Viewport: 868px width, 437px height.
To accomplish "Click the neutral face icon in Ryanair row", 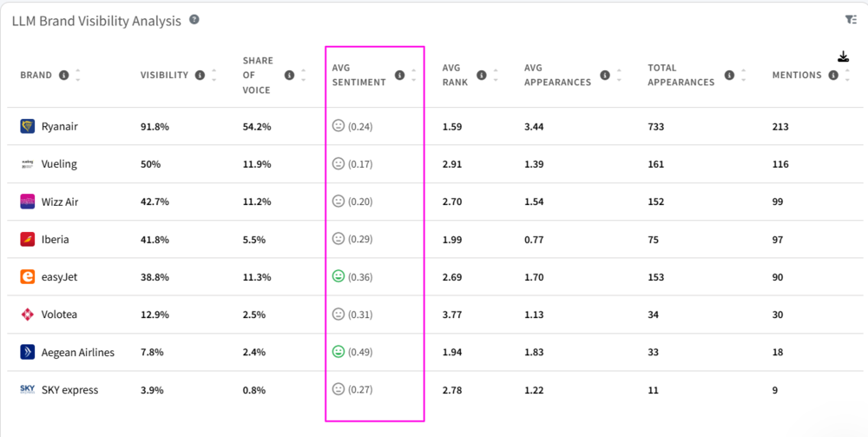I will 339,126.
